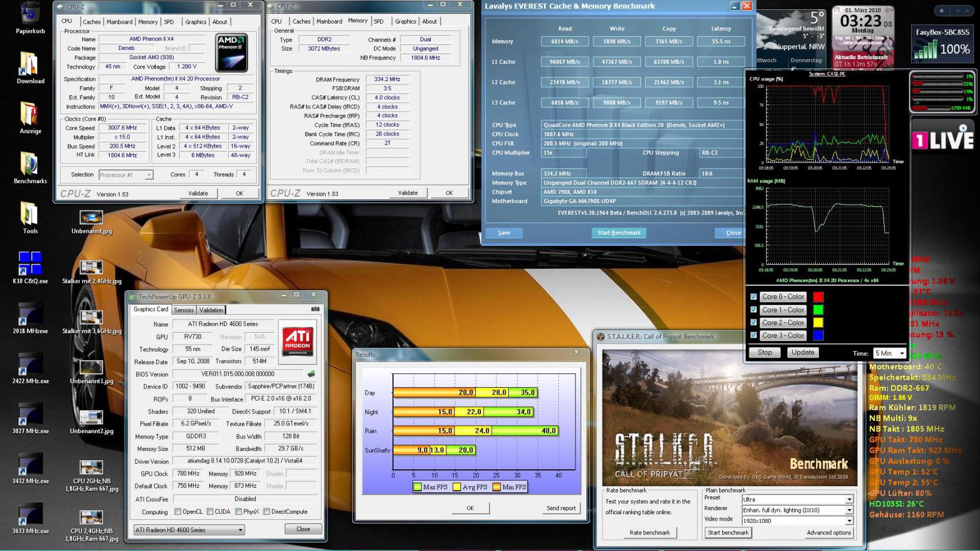Select the Unbenannt1.jpg desktop file
The width and height of the screenshot is (980, 551).
tap(91, 372)
